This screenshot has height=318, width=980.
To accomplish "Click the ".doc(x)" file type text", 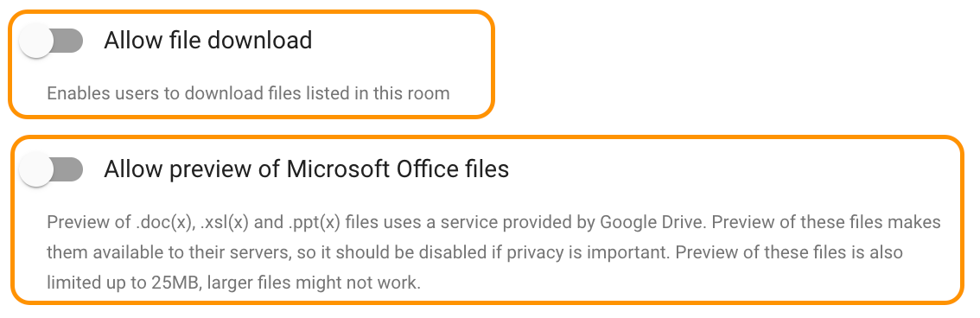I will [157, 222].
